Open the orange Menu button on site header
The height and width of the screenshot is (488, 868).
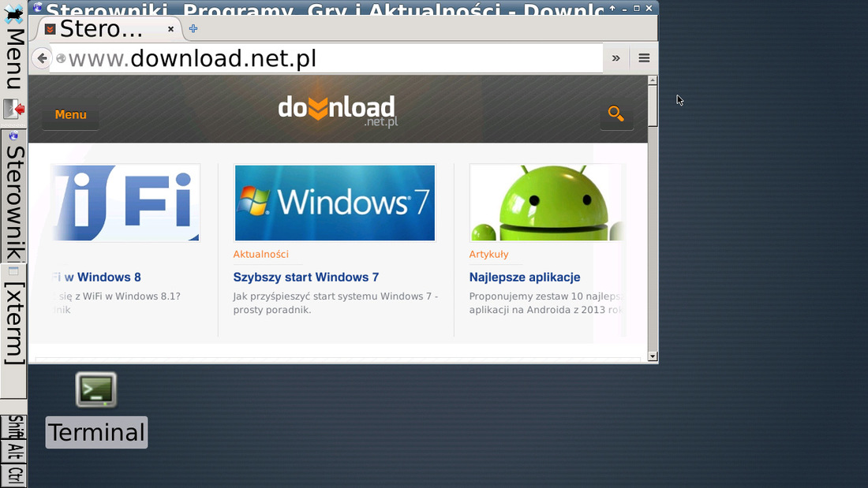(x=70, y=114)
